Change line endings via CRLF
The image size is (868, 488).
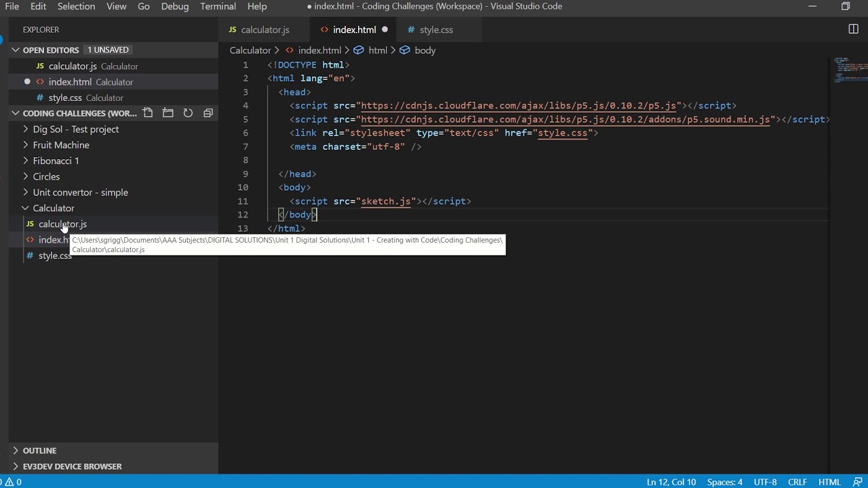(x=797, y=482)
